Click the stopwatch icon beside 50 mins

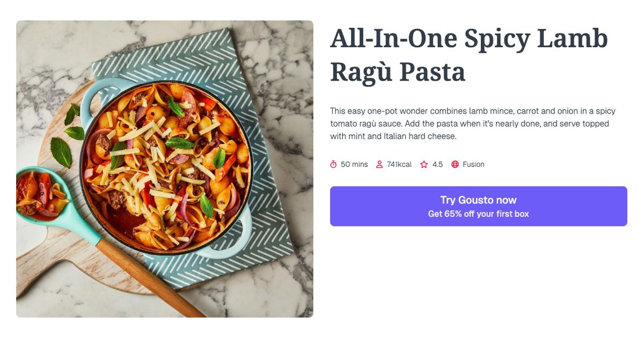[x=333, y=164]
